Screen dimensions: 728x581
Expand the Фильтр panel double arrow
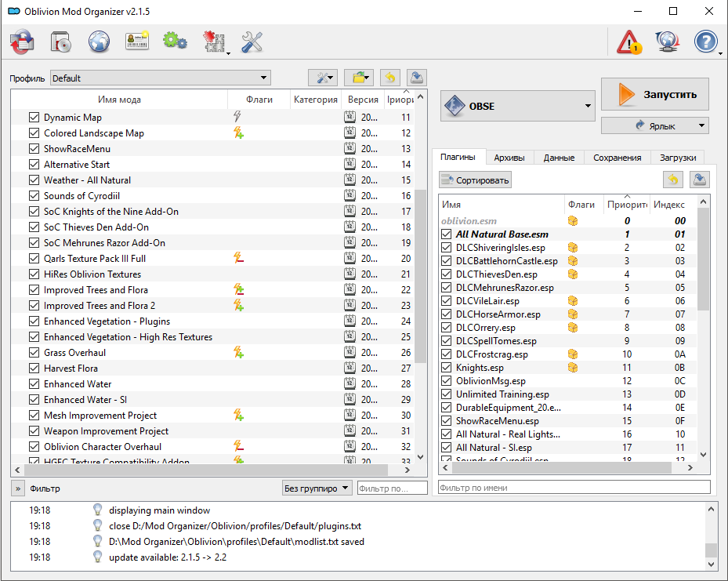click(x=18, y=488)
